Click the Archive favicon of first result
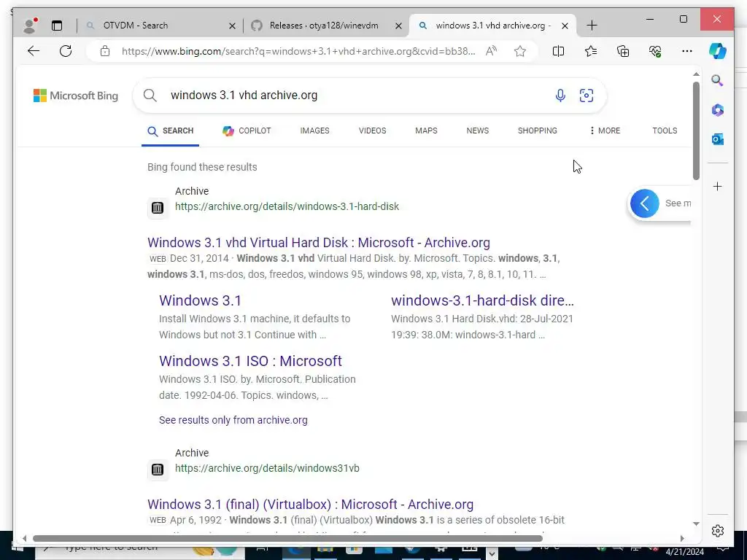 (158, 208)
